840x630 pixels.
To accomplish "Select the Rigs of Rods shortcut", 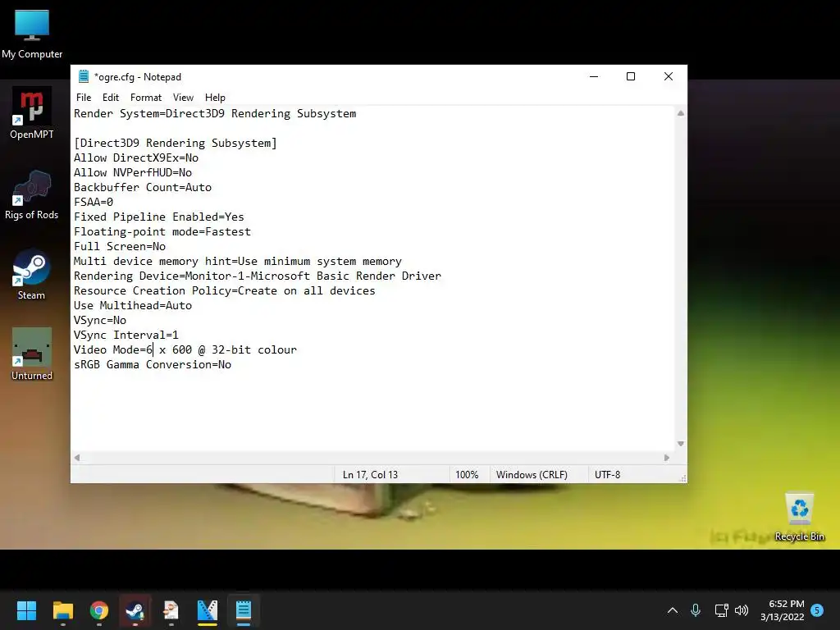I will 32,195.
